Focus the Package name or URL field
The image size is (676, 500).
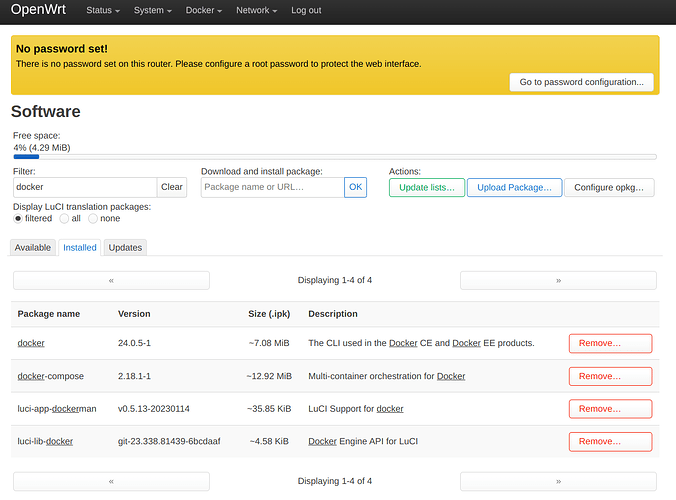(x=272, y=188)
